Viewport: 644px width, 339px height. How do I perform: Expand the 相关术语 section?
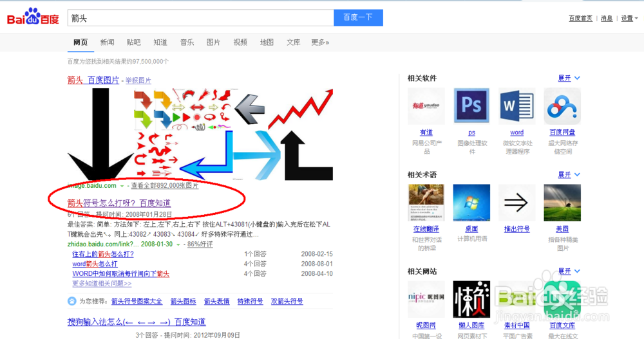(569, 175)
